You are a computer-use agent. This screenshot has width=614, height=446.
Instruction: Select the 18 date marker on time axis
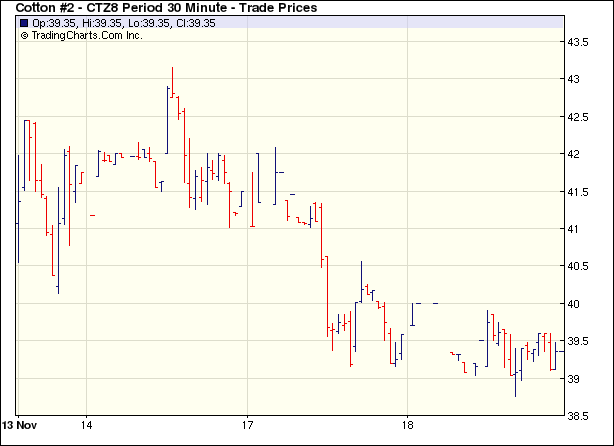click(408, 424)
